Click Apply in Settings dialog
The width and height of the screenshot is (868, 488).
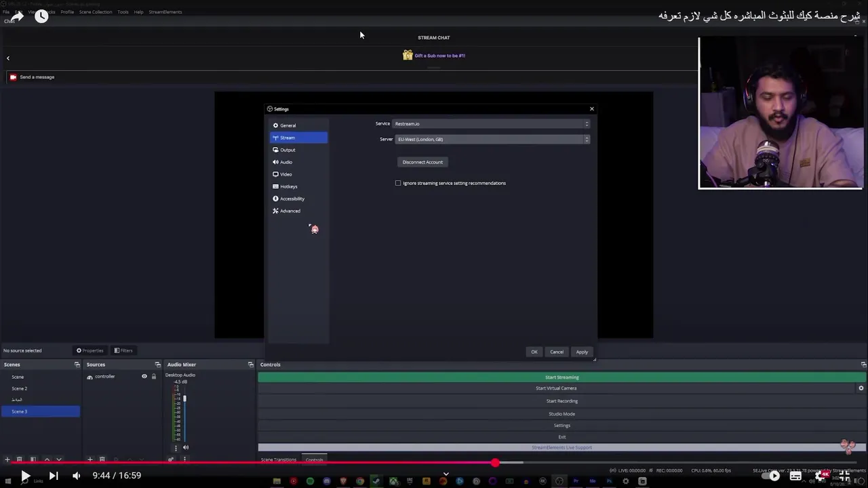click(582, 352)
